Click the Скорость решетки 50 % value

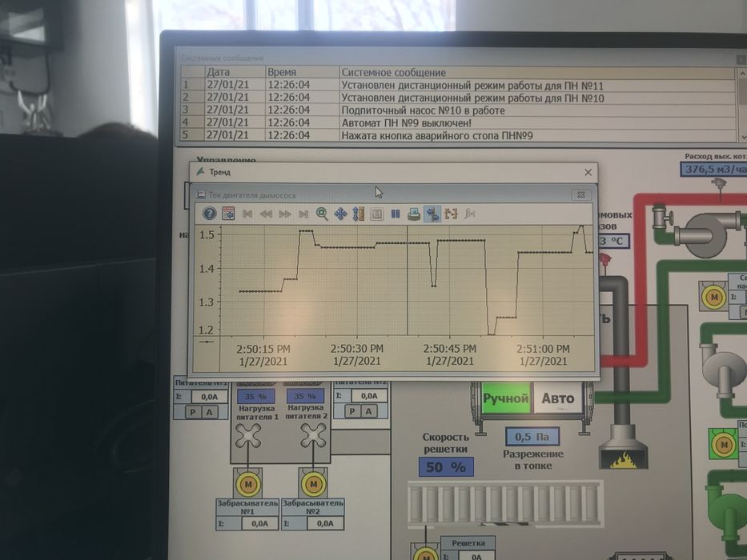tap(446, 466)
